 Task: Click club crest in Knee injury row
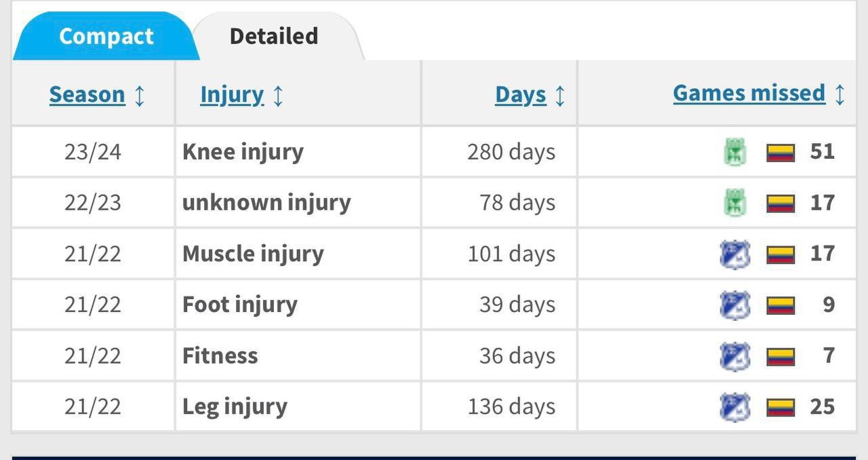(735, 152)
